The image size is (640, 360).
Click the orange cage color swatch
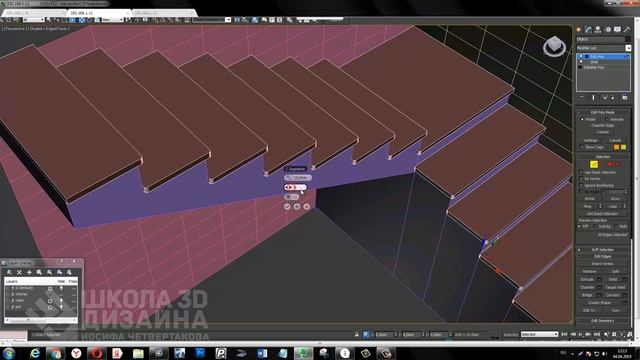click(616, 147)
